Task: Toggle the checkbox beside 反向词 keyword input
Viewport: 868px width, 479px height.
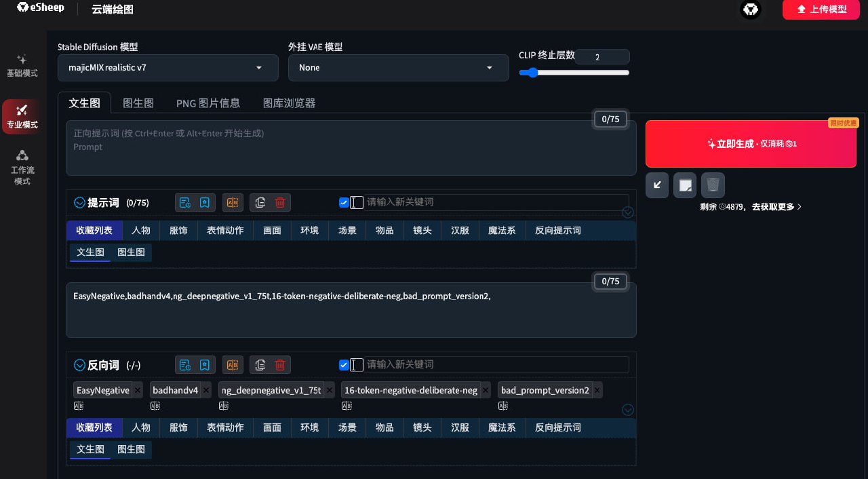Action: pyautogui.click(x=344, y=365)
